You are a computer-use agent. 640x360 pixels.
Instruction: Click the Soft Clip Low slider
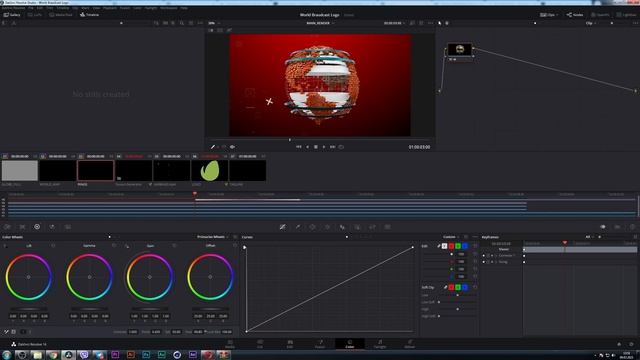click(457, 295)
